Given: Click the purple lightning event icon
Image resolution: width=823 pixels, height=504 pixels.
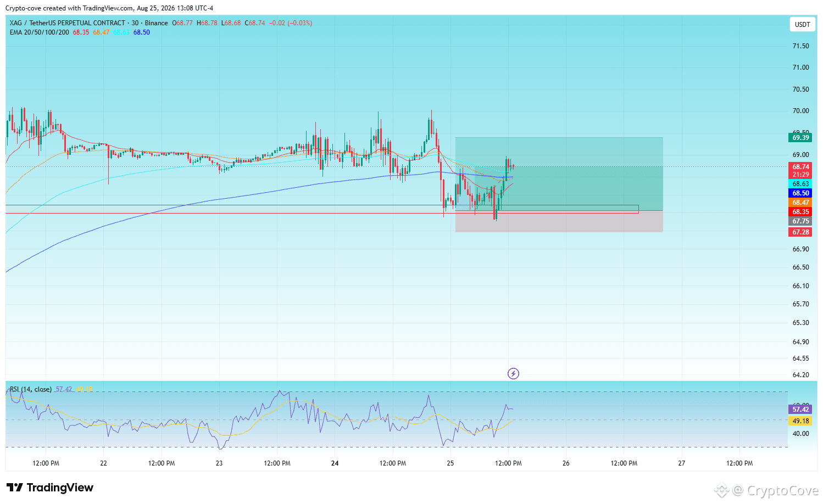Looking at the screenshot, I should (x=513, y=374).
